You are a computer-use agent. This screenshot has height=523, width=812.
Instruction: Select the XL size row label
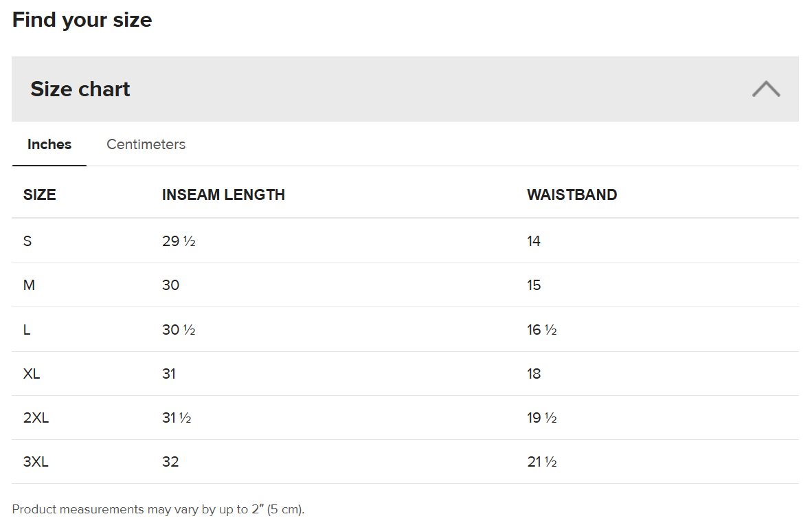coord(32,374)
